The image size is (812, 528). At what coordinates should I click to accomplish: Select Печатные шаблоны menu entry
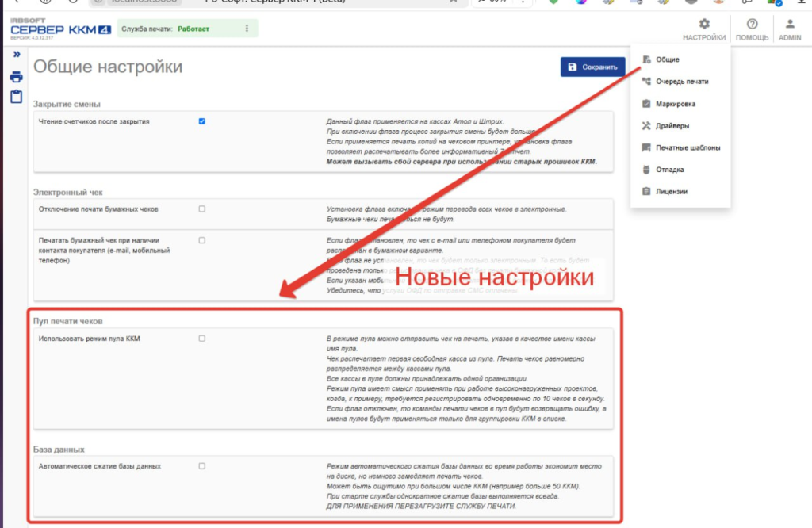(x=680, y=147)
